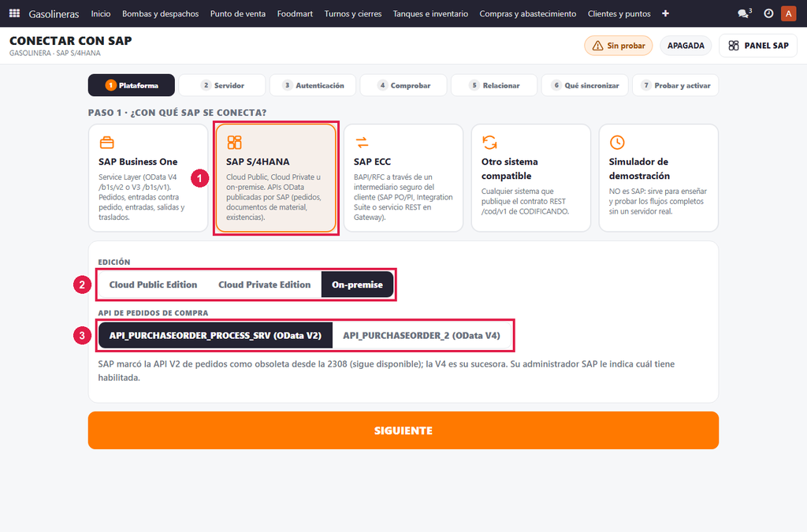Open the user avatar A menu

(x=788, y=13)
